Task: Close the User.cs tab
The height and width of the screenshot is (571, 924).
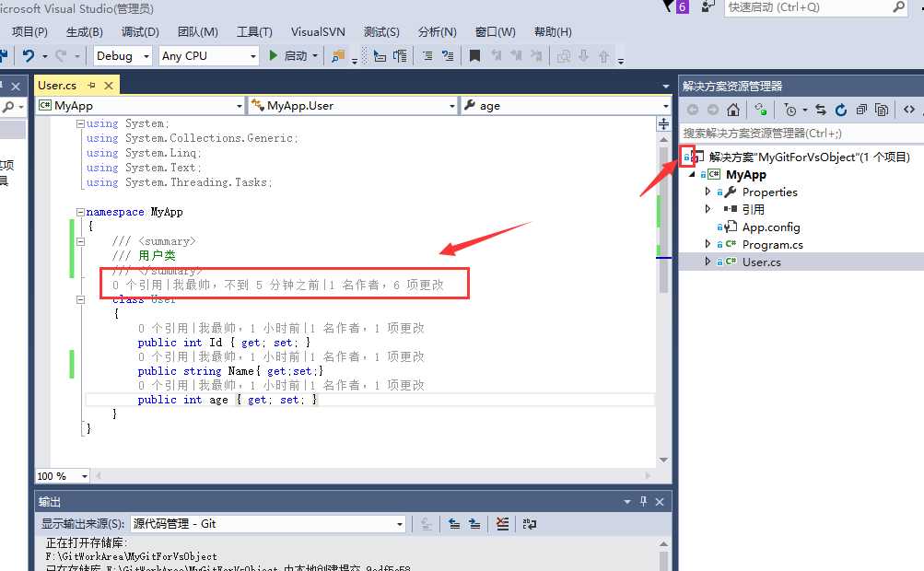Action: tap(109, 86)
